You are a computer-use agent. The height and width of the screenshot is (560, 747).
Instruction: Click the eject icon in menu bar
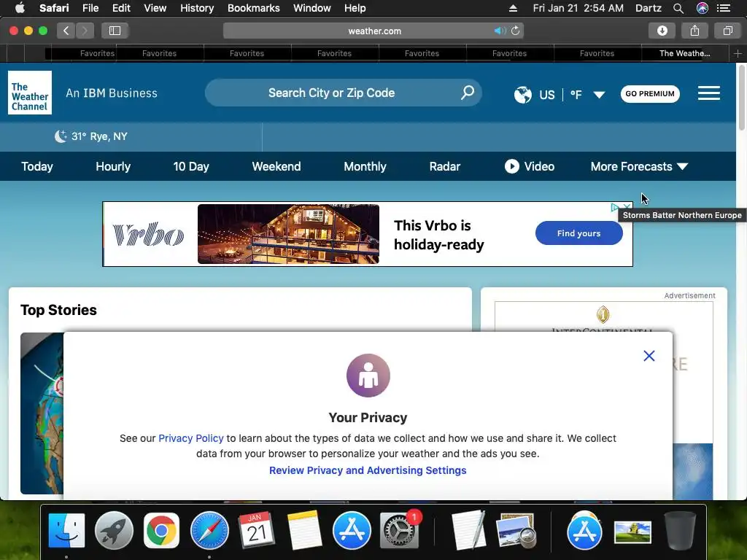pyautogui.click(x=513, y=8)
